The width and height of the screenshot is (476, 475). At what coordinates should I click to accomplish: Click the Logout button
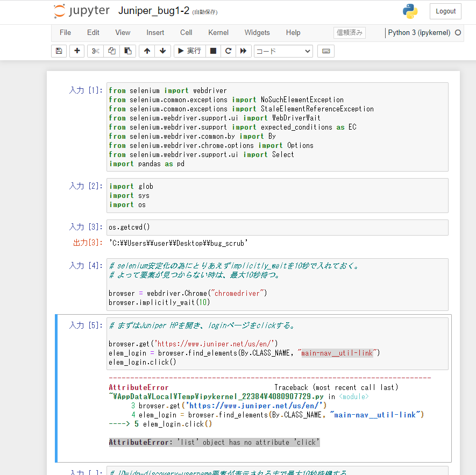[445, 11]
